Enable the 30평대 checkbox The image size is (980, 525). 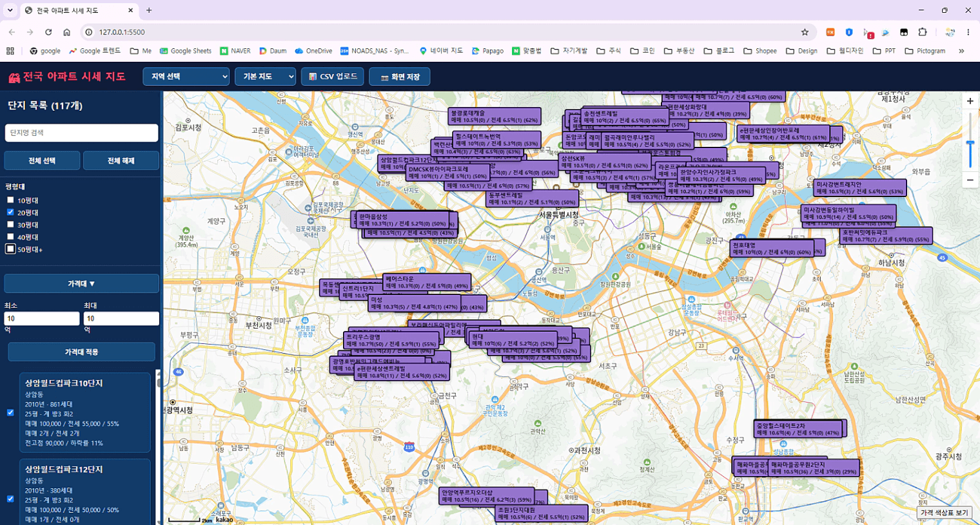pyautogui.click(x=10, y=225)
